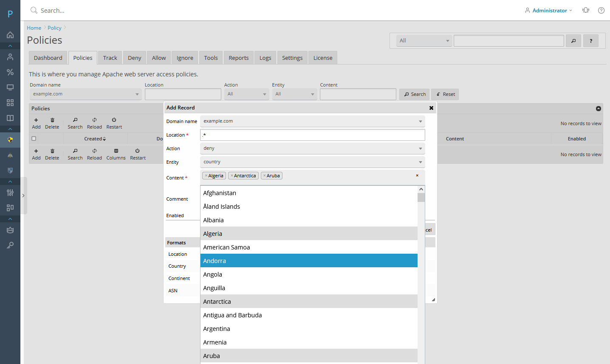Remove the Aruba tag from Content
The image size is (610, 364).
point(265,176)
